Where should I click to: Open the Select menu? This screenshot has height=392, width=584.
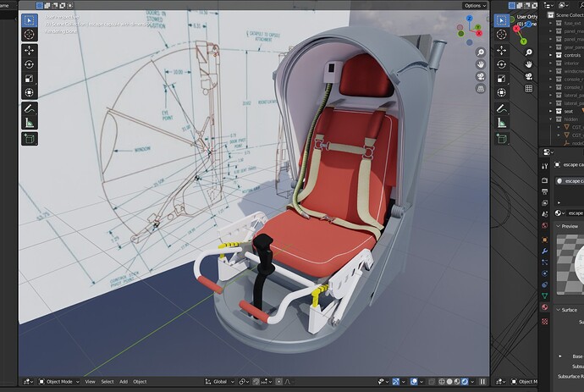point(107,382)
